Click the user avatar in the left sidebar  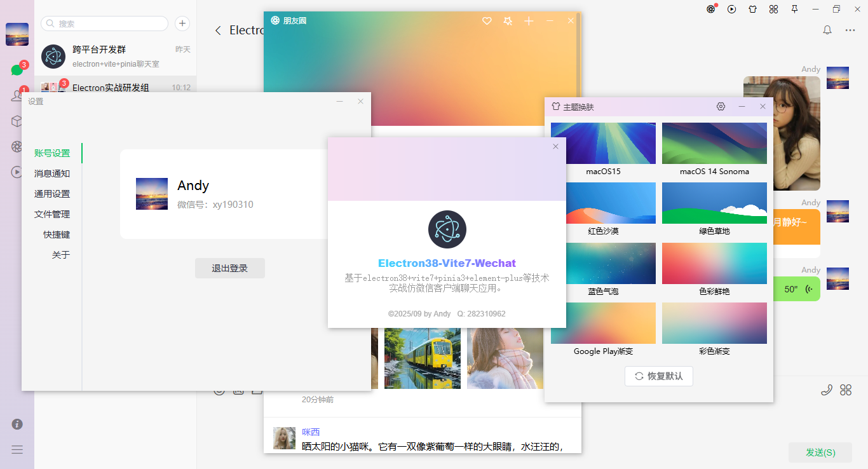tap(17, 34)
